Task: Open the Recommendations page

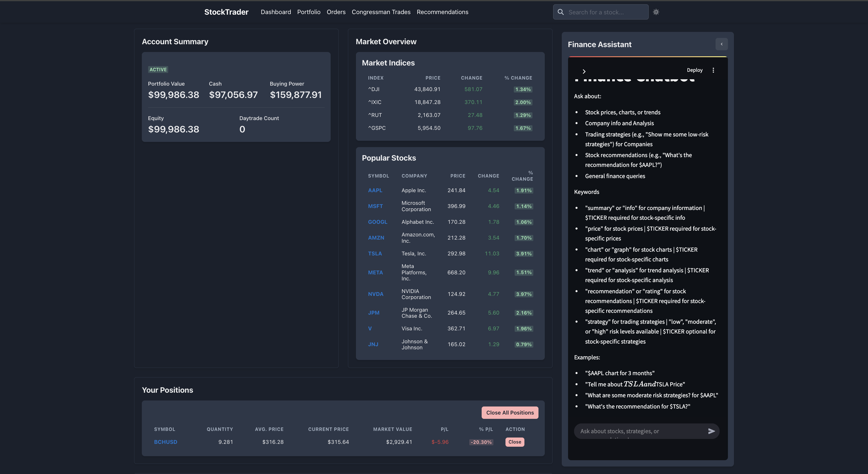Action: [x=442, y=12]
